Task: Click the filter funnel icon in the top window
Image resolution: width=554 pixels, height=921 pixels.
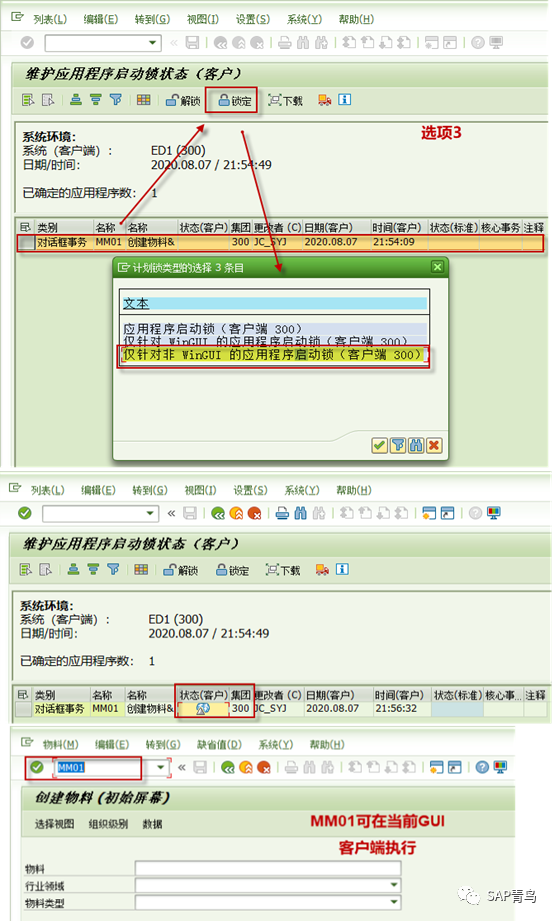Action: pyautogui.click(x=116, y=100)
